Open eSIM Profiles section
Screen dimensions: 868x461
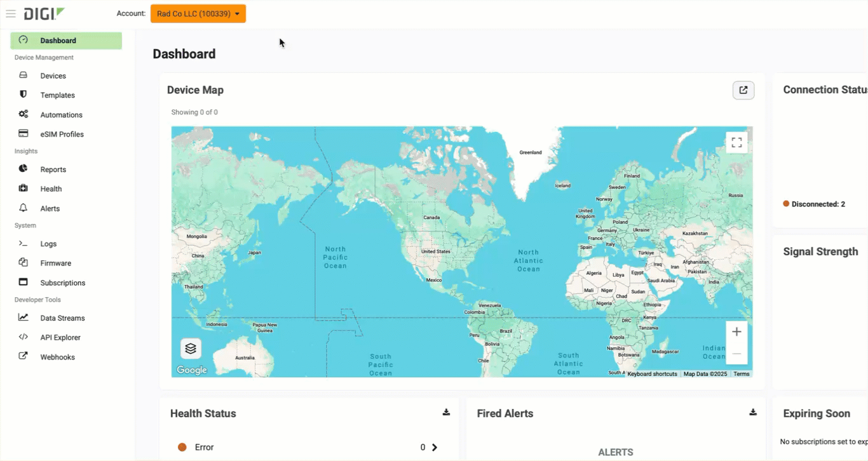pyautogui.click(x=62, y=134)
